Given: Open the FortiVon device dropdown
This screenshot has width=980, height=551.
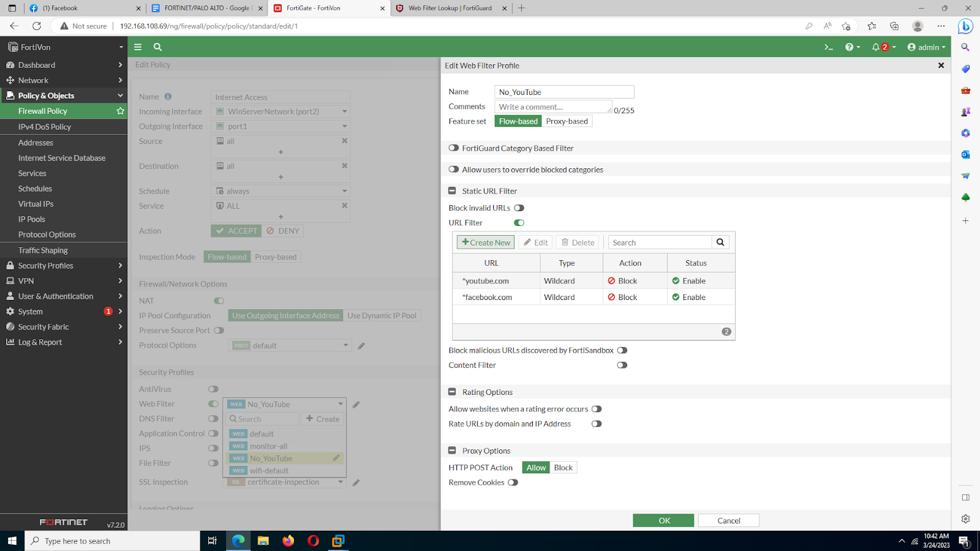Looking at the screenshot, I should pos(64,47).
